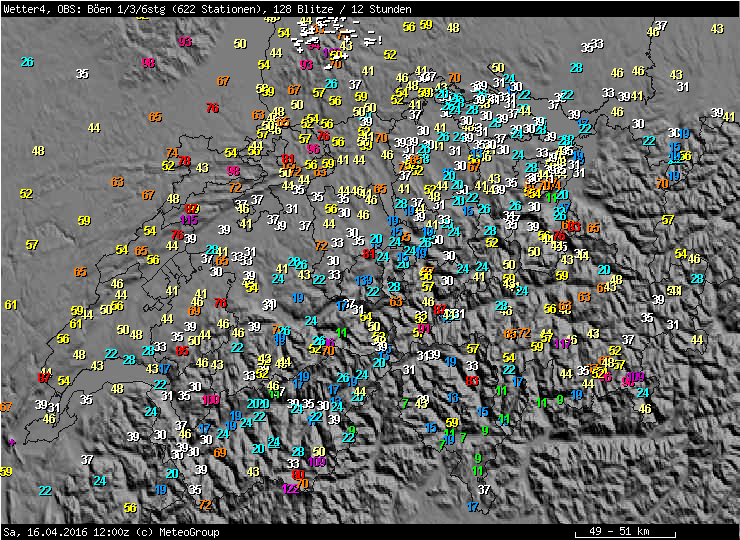This screenshot has width=740, height=540.
Task: Click the purple 115 gust station value
Action: [188, 220]
